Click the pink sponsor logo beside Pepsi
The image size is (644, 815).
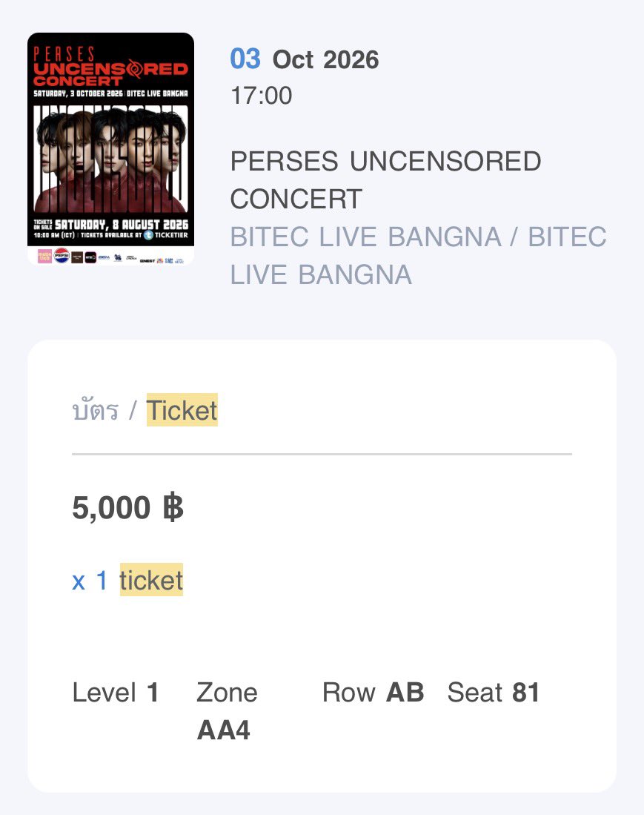[x=44, y=257]
